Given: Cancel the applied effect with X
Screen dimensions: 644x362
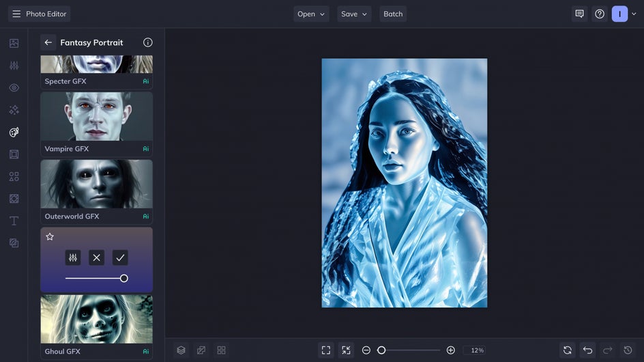Looking at the screenshot, I should (x=96, y=258).
